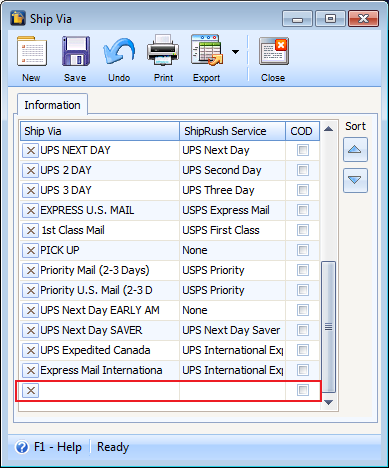Click the Ready status text

(x=113, y=447)
